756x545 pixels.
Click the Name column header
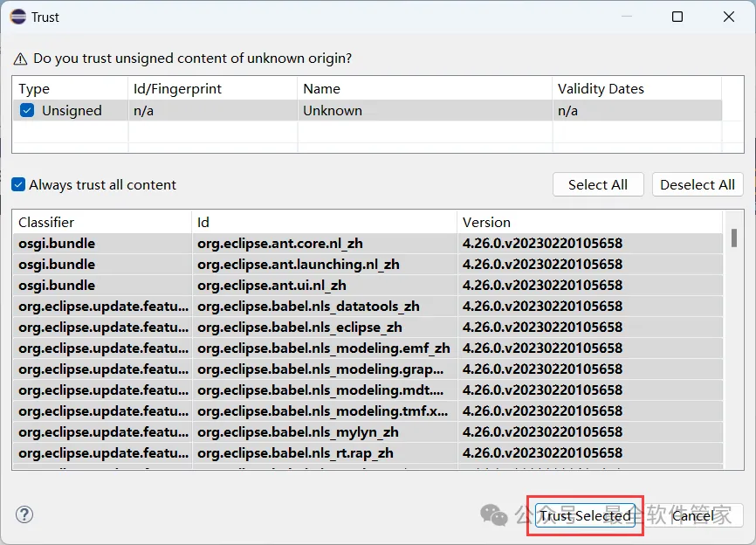[x=425, y=89]
